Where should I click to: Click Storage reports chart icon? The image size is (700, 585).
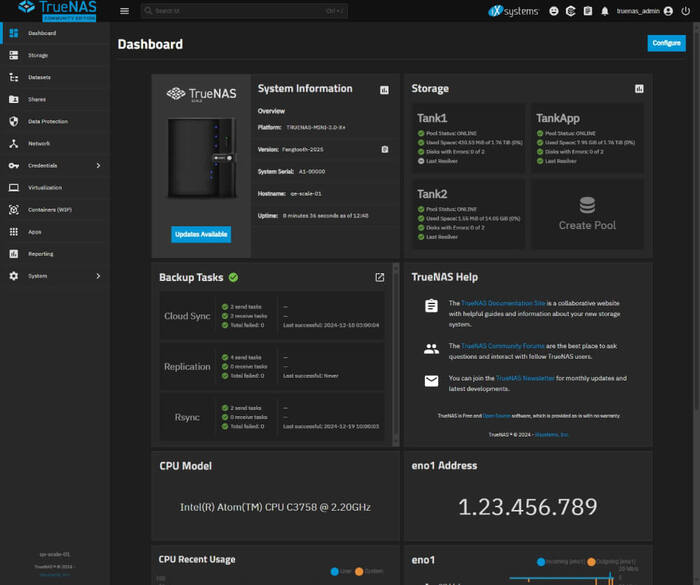(x=639, y=89)
